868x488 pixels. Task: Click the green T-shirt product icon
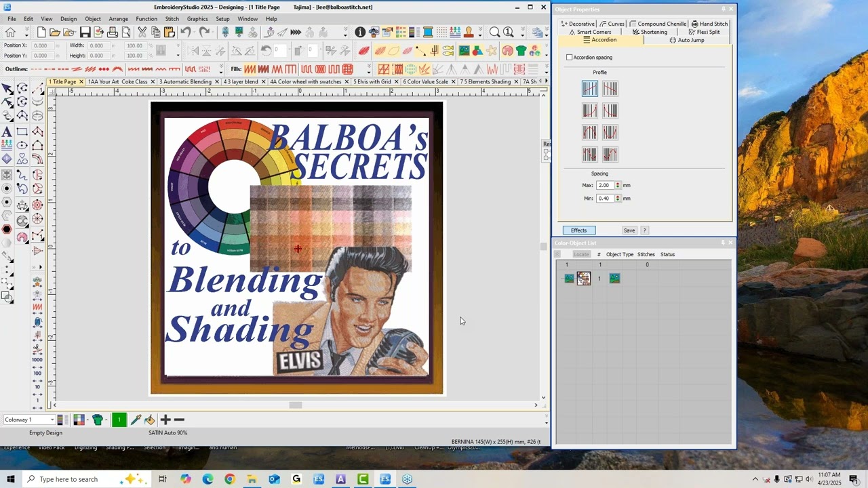[521, 51]
